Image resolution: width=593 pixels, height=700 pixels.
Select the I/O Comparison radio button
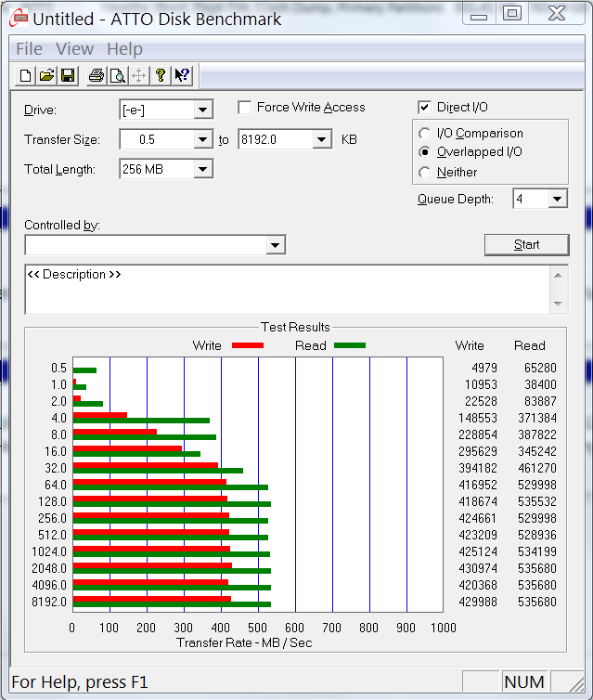pyautogui.click(x=425, y=134)
